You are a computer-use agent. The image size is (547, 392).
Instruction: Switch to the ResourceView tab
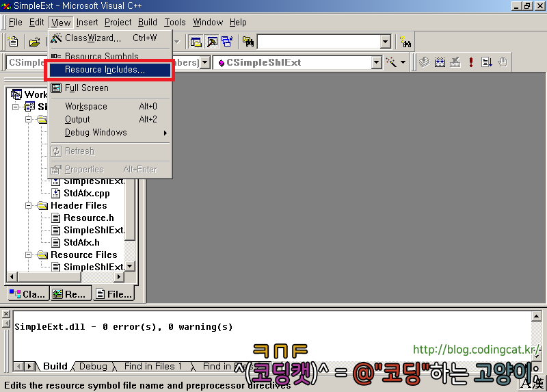(x=71, y=294)
